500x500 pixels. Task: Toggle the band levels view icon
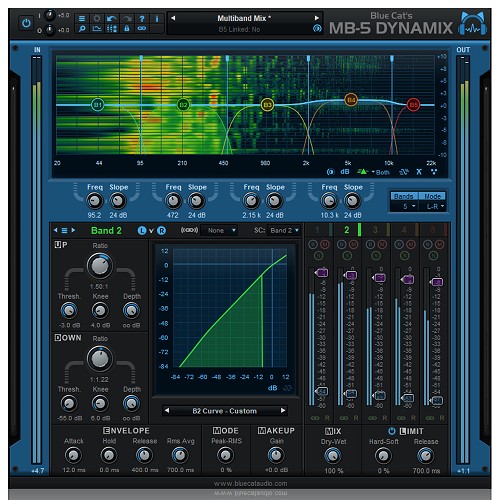click(112, 29)
